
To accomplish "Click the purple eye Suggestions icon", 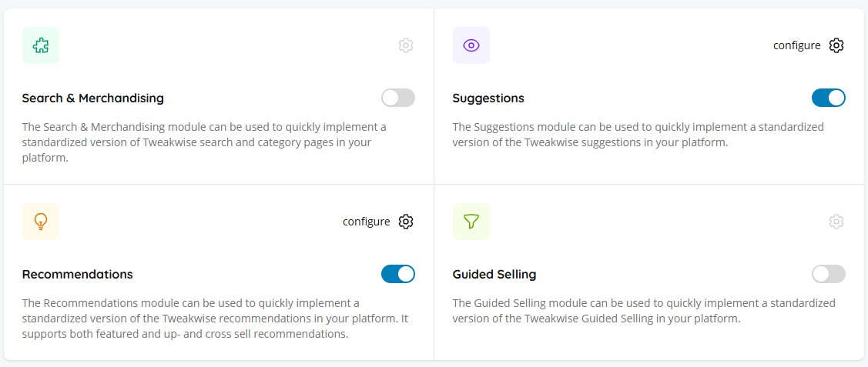I will (471, 45).
